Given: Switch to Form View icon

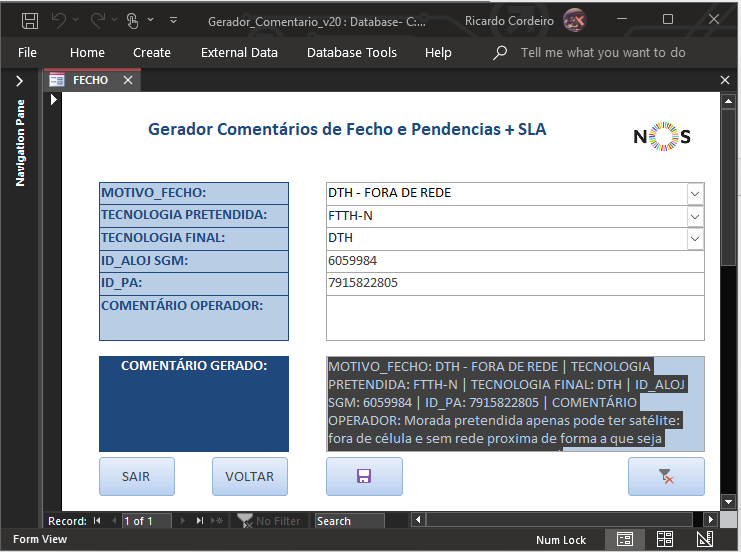Looking at the screenshot, I should click(625, 539).
